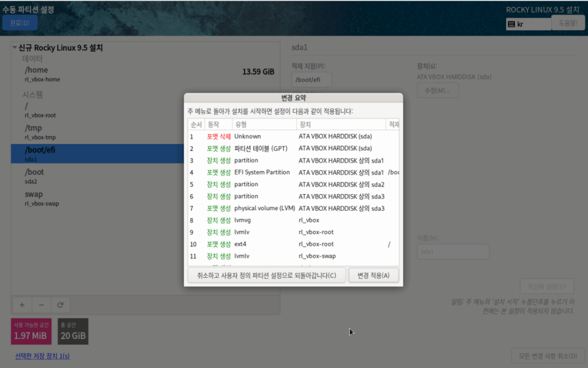Click the 완료(D) button
588x368 pixels.
(20, 23)
